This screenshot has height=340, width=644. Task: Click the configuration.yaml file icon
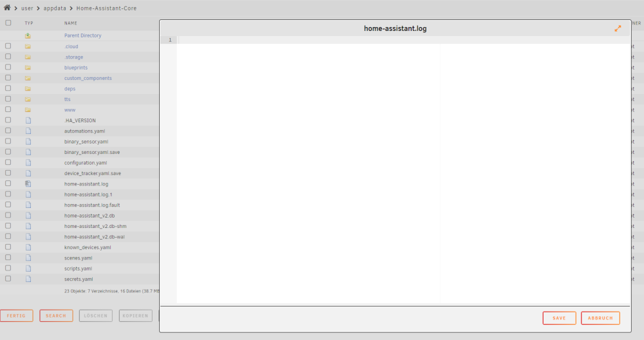point(28,163)
